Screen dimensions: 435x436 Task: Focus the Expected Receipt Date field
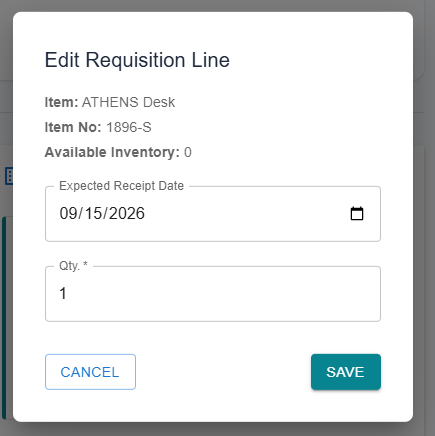pyautogui.click(x=213, y=214)
